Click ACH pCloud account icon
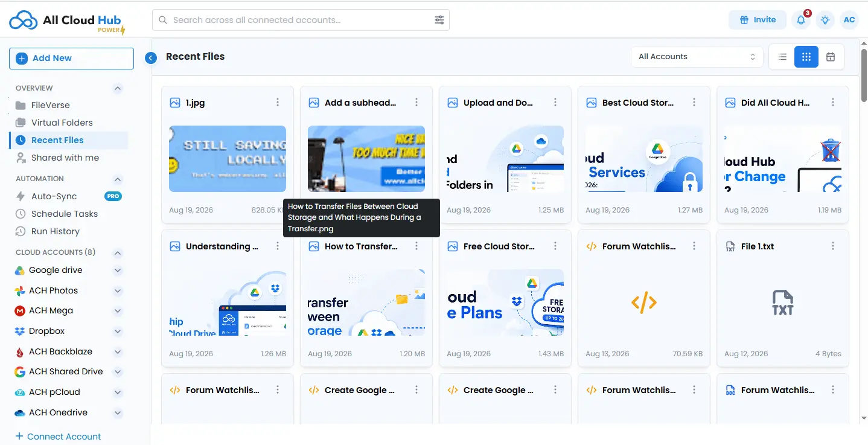Viewport: 868px width, 445px height. coord(20,392)
